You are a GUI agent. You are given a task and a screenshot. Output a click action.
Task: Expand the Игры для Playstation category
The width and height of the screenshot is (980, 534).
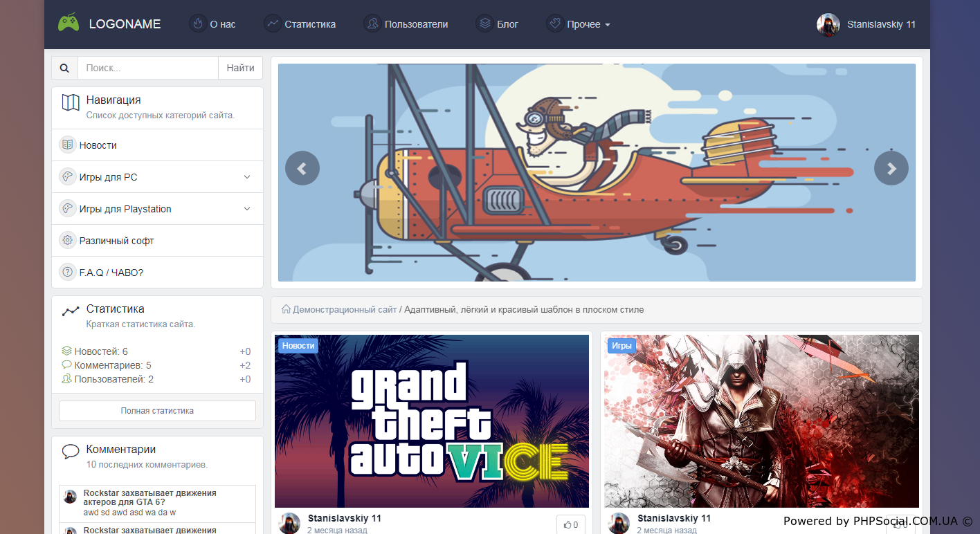click(x=247, y=209)
